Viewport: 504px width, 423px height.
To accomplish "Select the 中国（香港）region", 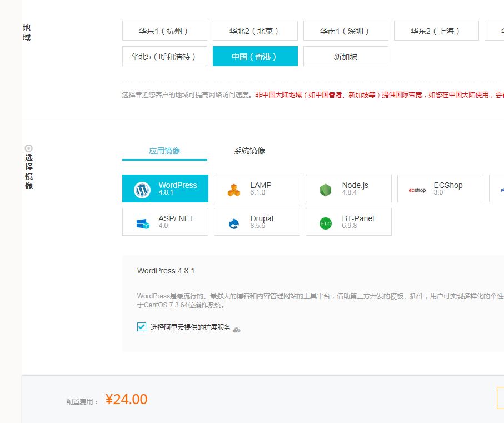I will pos(255,56).
